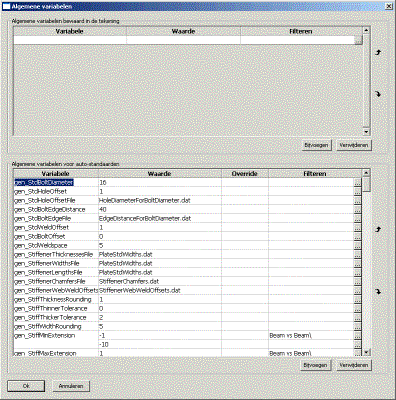Click Override cell for gen_StdBoltDiameter
Viewport: 396px width, 400px height.
tap(245, 182)
